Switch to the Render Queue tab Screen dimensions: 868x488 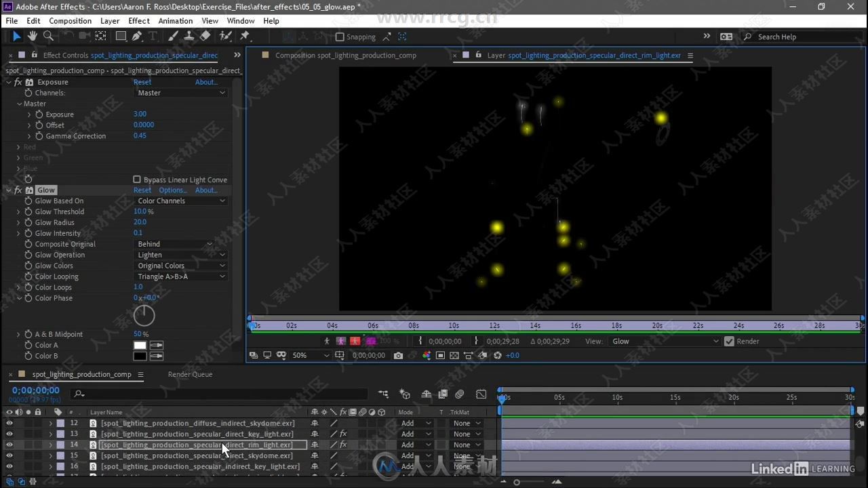click(190, 374)
